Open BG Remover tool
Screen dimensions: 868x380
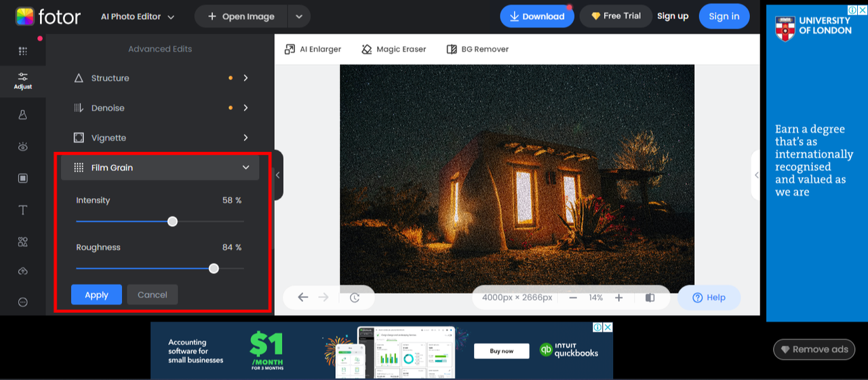tap(477, 49)
